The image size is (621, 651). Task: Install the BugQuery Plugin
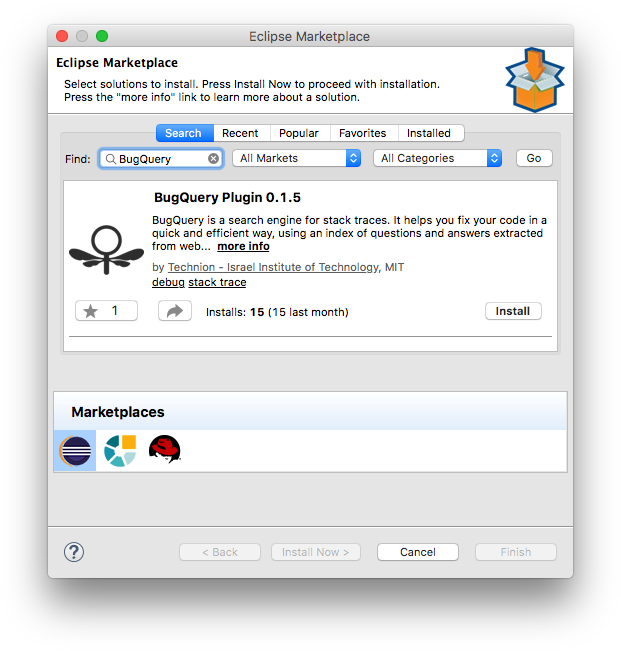pos(513,311)
